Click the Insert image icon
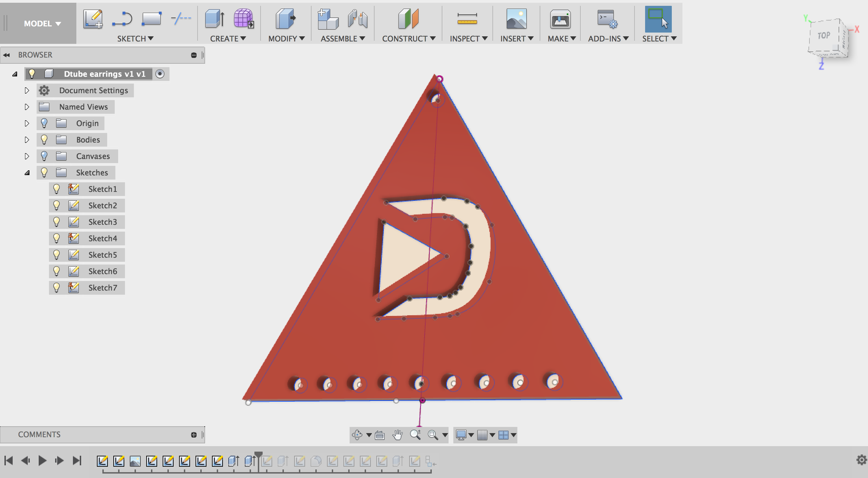The image size is (868, 478). point(516,19)
